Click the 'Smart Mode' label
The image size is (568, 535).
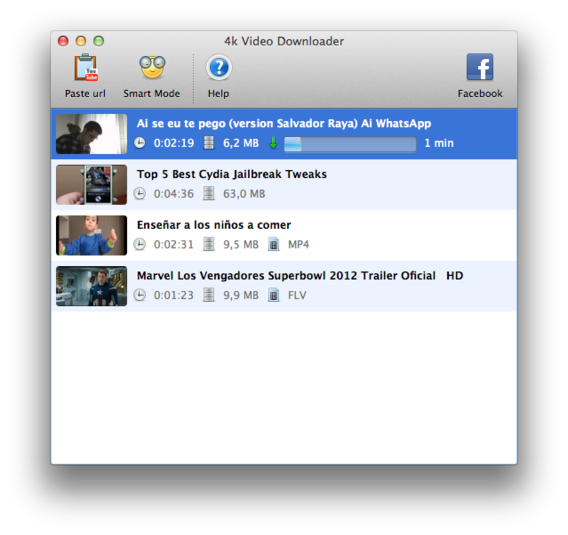click(x=152, y=93)
